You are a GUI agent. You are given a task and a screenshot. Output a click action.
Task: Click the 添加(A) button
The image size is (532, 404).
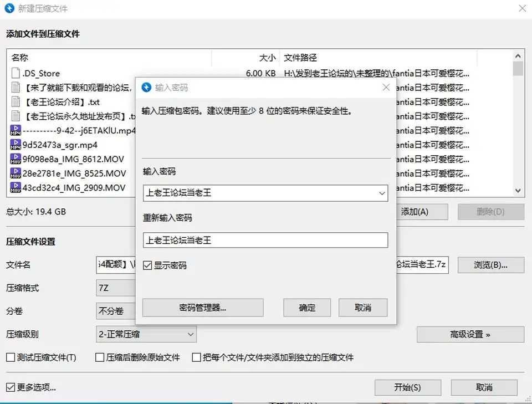coord(422,212)
